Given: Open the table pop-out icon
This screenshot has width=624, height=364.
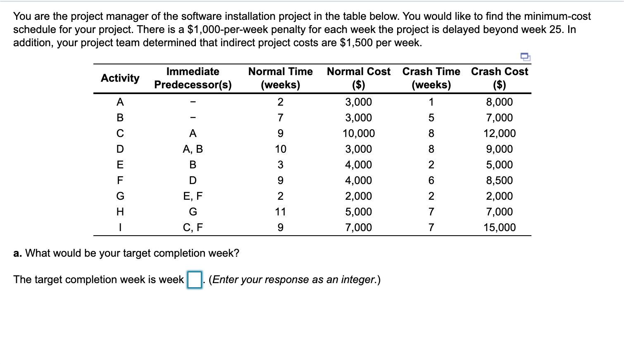Looking at the screenshot, I should coord(526,57).
